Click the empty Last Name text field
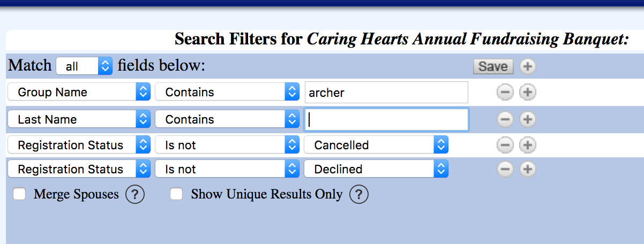The height and width of the screenshot is (244, 644). coord(386,119)
